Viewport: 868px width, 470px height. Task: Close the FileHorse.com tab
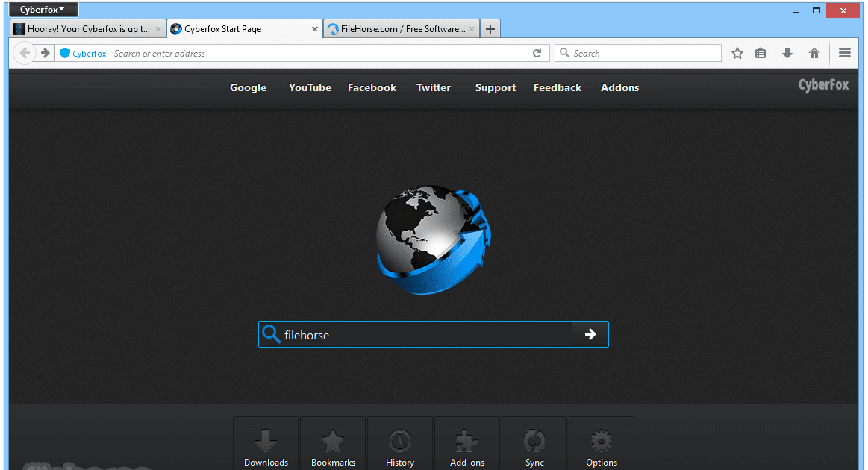click(472, 29)
